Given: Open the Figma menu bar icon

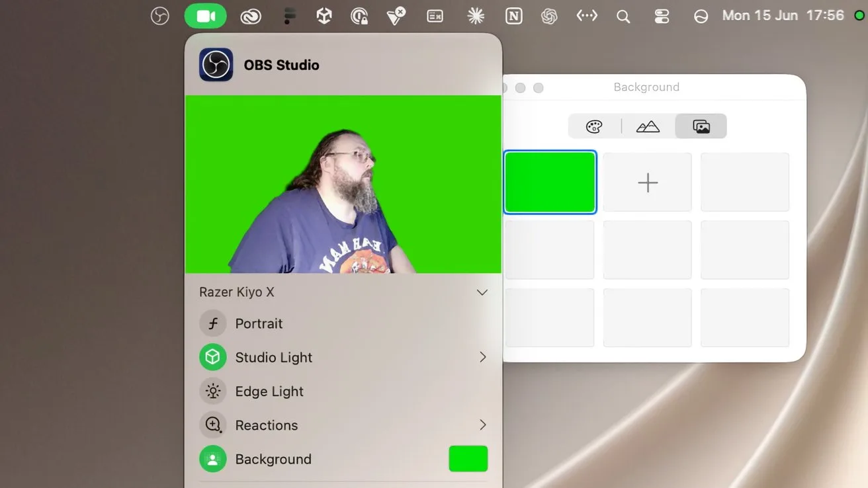Looking at the screenshot, I should (289, 16).
